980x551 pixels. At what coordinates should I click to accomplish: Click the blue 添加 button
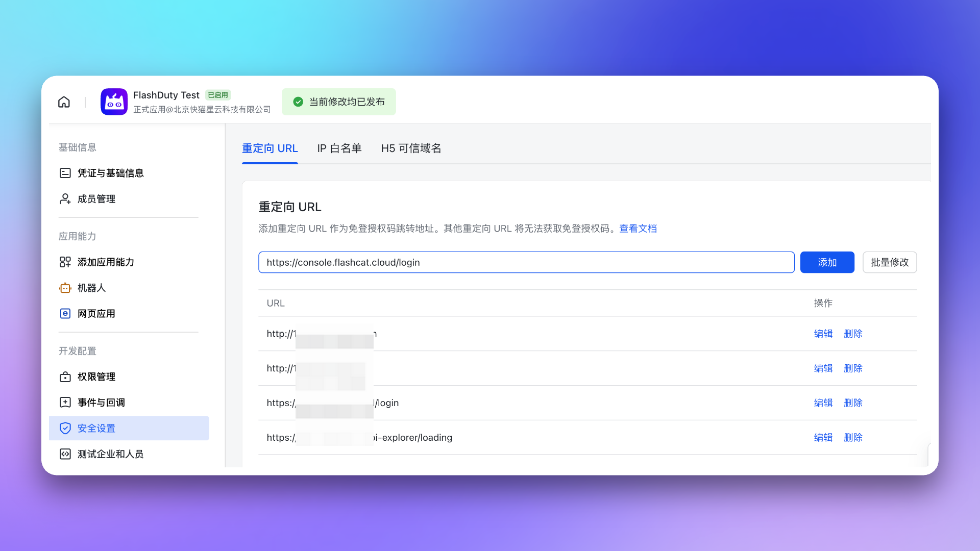pos(827,262)
